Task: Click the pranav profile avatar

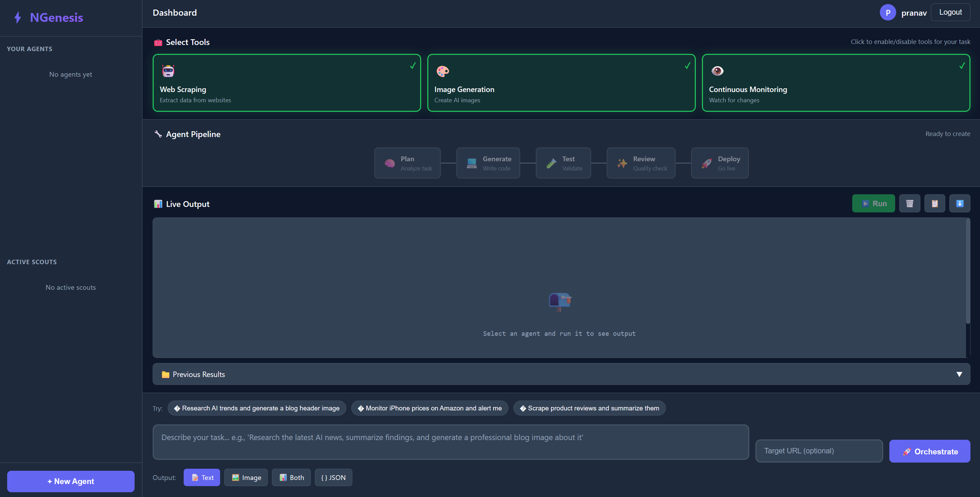Action: pos(888,13)
